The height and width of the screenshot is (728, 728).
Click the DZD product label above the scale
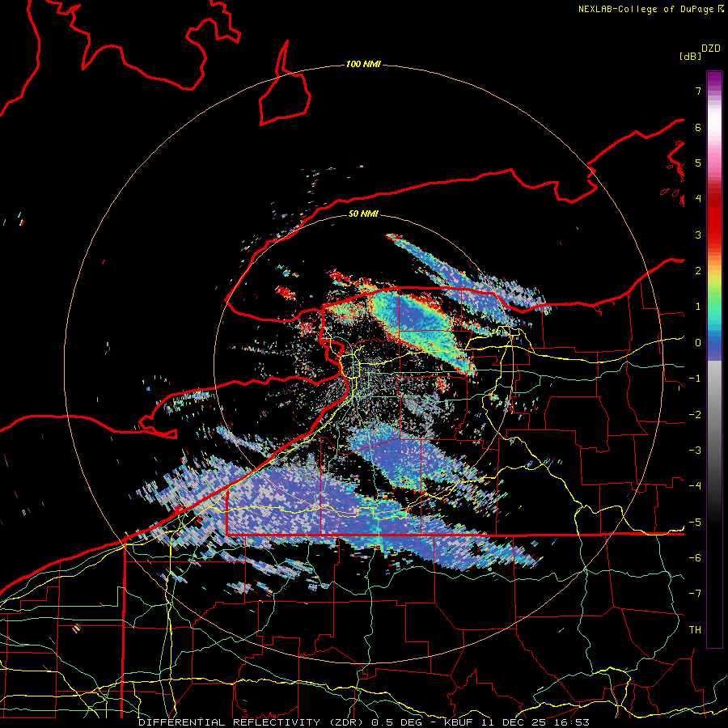(711, 49)
